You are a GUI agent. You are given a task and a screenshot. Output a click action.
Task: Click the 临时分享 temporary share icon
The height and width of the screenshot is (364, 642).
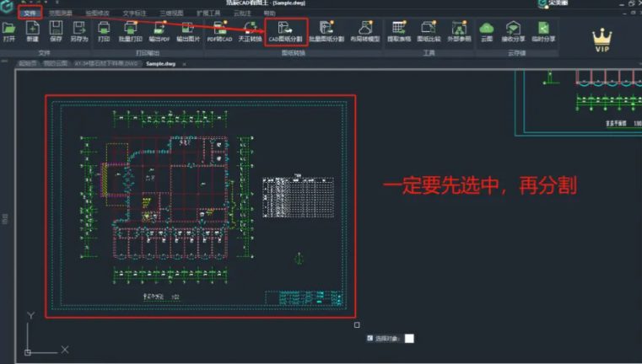tap(545, 32)
